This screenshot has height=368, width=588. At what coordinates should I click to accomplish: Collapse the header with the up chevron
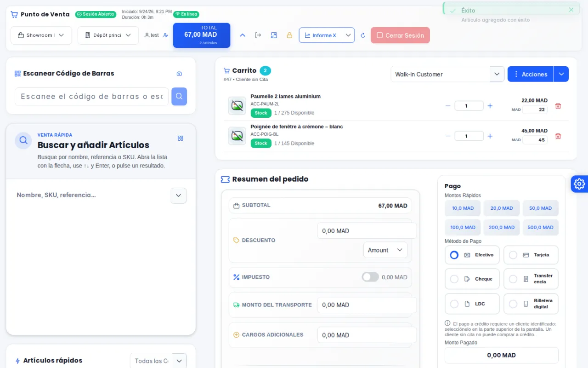pyautogui.click(x=243, y=35)
